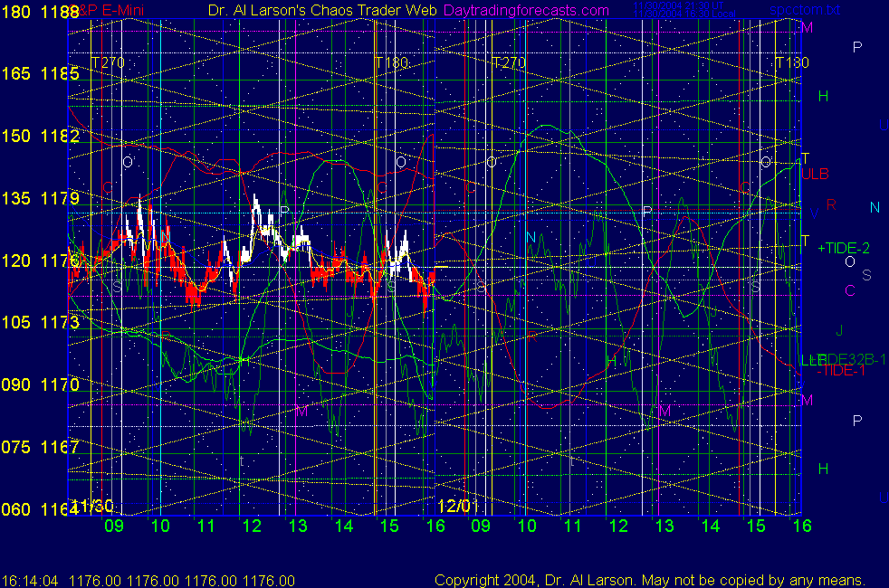This screenshot has width=889, height=588.
Task: Select the "180 1188" price axis label
Action: (x=40, y=12)
